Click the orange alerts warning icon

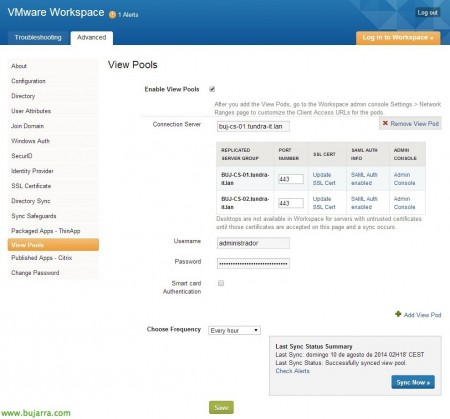tap(112, 15)
